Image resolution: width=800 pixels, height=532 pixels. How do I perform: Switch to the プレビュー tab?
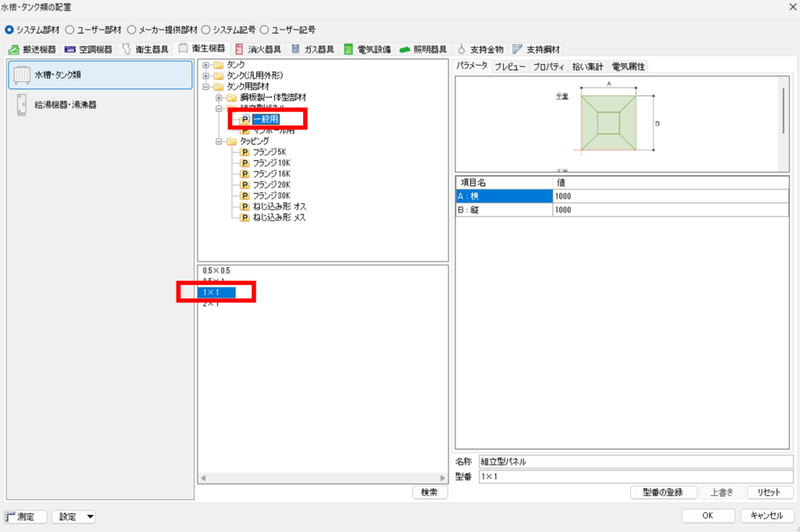(x=509, y=67)
